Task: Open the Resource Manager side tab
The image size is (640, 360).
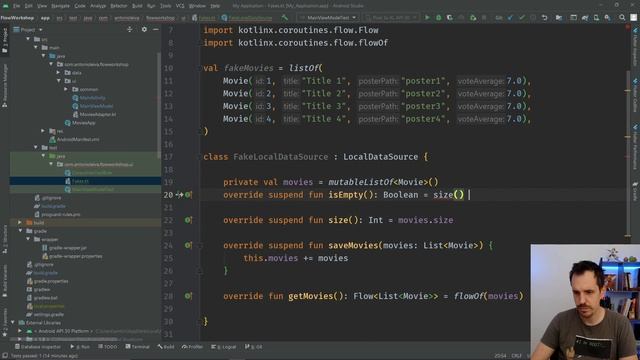Action: tap(4, 86)
